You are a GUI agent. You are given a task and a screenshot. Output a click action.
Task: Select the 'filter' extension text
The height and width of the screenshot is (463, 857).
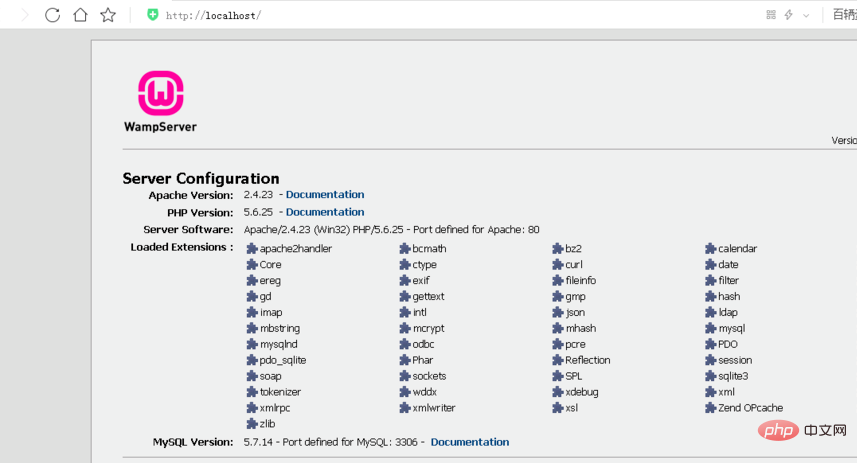click(729, 280)
